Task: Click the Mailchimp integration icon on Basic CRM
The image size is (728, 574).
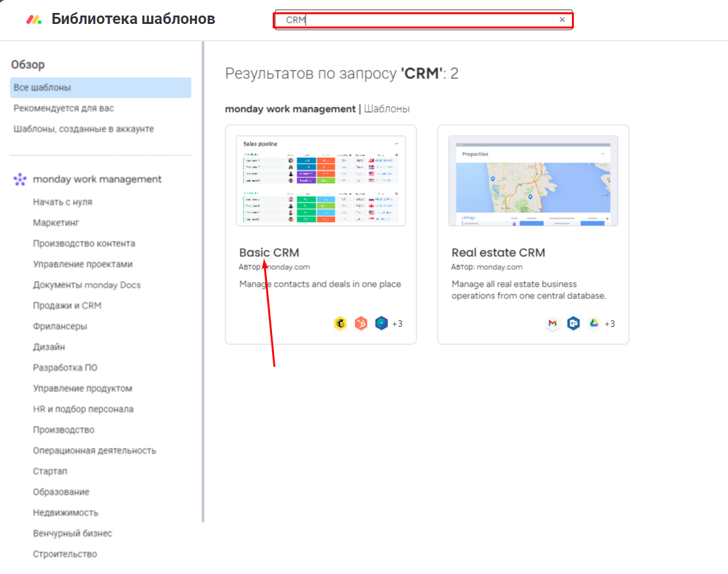Action: click(x=341, y=324)
